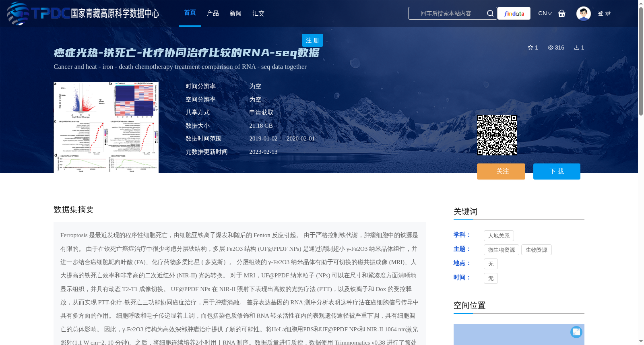Open the 汇交 menu
The image size is (644, 345).
258,13
